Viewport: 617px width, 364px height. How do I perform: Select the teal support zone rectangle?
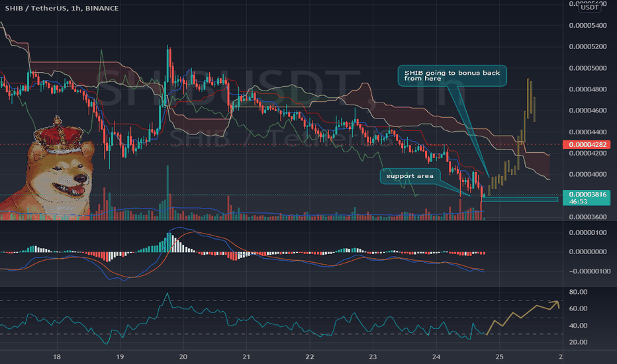pos(520,199)
